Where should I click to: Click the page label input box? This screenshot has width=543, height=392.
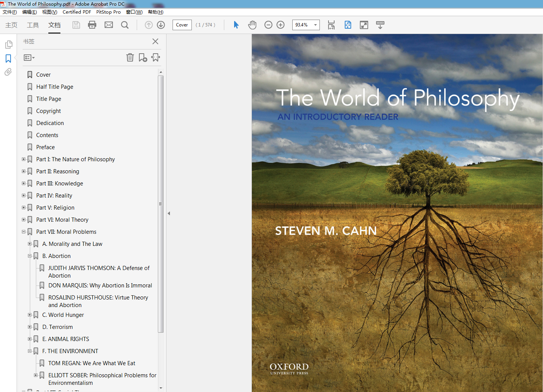182,25
